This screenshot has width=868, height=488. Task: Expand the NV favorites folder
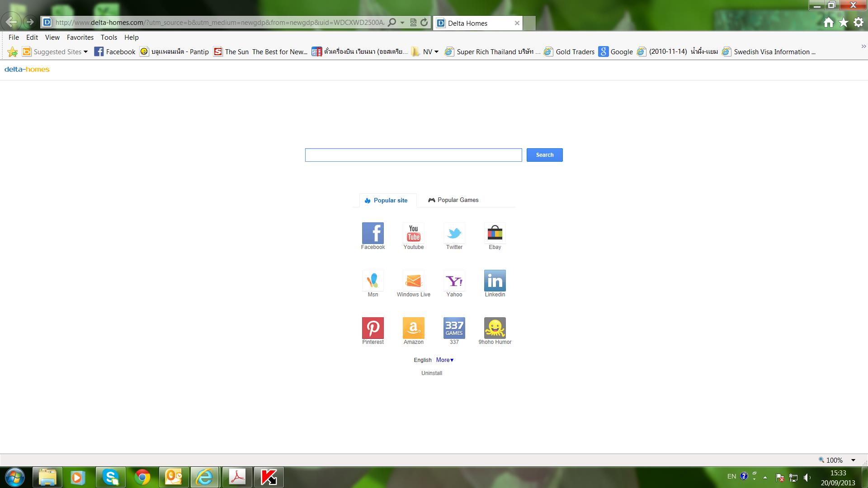coord(425,52)
